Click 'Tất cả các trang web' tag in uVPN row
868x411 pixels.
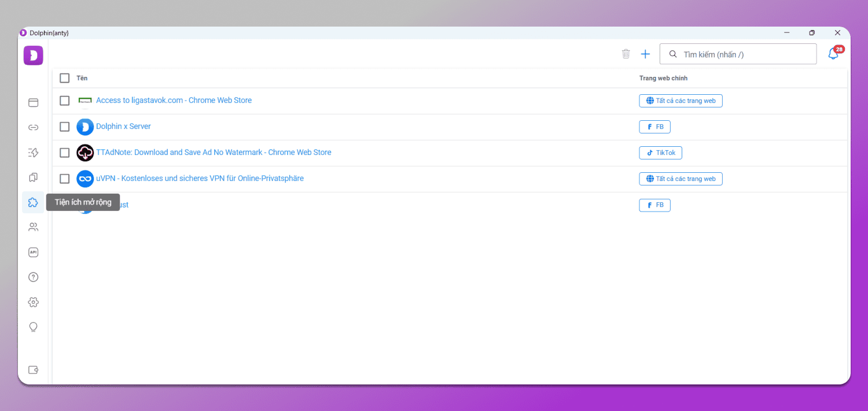click(681, 179)
